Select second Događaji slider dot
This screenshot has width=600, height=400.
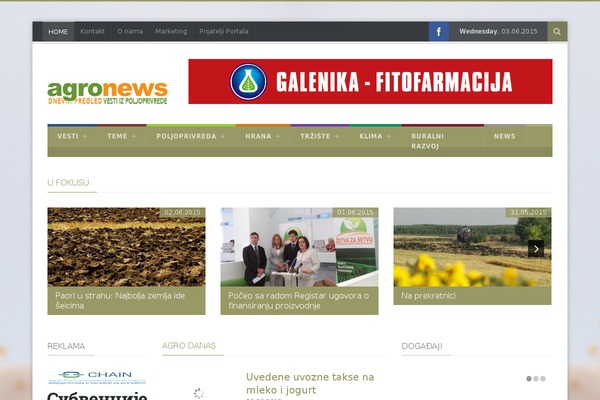[x=536, y=379]
